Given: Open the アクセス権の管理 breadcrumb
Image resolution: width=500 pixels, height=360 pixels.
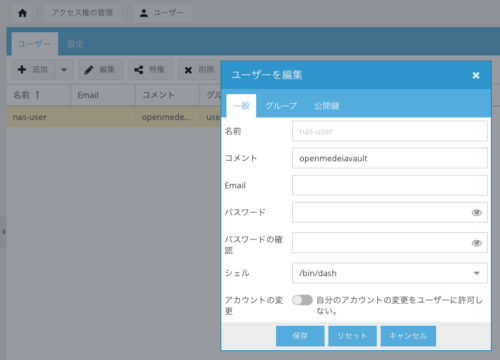Looking at the screenshot, I should 82,13.
